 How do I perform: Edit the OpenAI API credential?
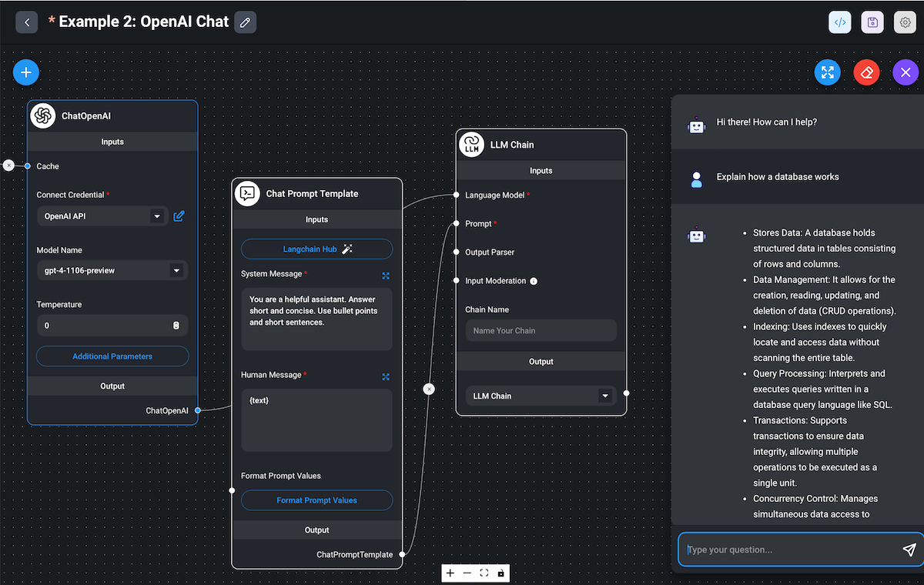[x=179, y=216]
